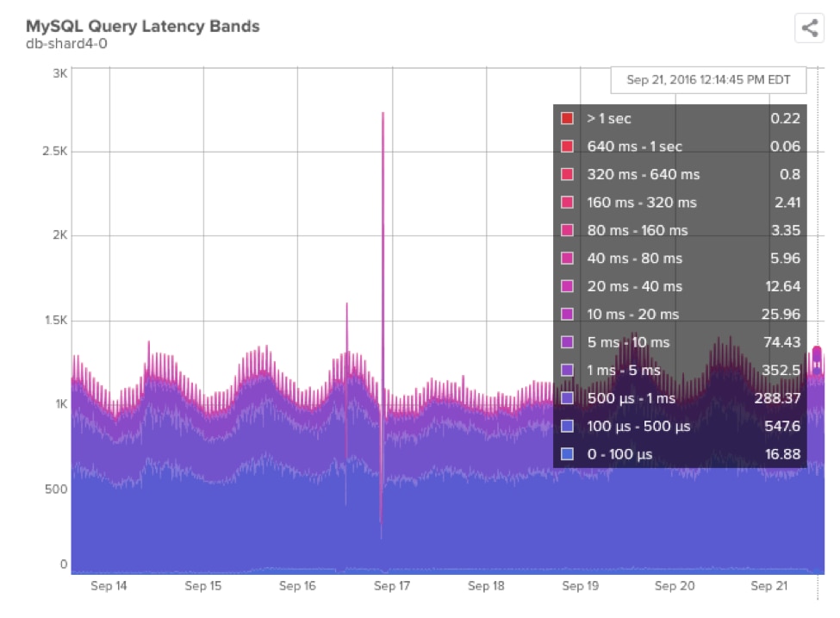
Task: Click the 'Sep 21' x-axis label
Action: tap(768, 586)
